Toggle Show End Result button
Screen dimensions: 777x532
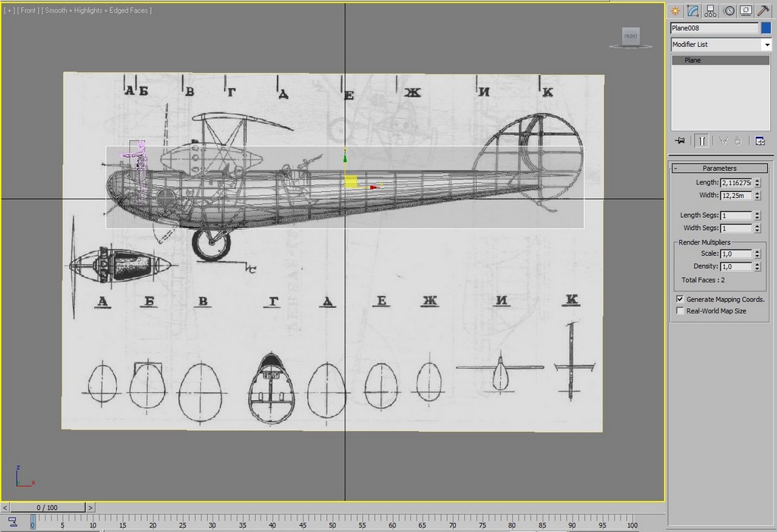(x=702, y=141)
